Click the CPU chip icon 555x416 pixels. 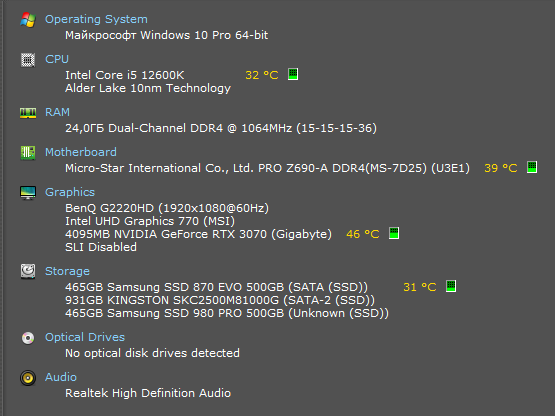click(x=28, y=59)
